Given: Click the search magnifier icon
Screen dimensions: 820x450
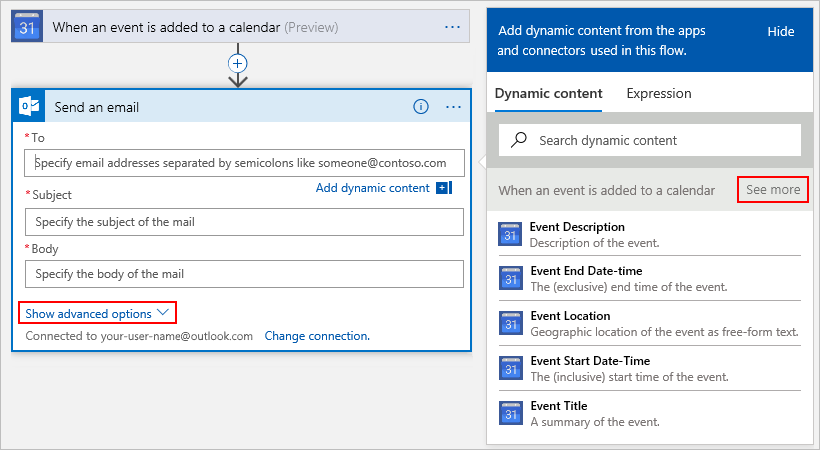Looking at the screenshot, I should (x=518, y=140).
